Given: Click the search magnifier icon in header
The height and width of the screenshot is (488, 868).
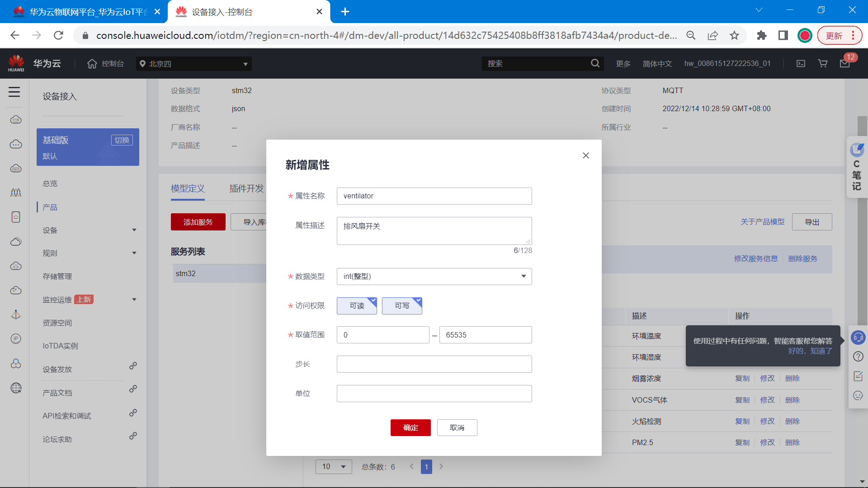Looking at the screenshot, I should [595, 64].
